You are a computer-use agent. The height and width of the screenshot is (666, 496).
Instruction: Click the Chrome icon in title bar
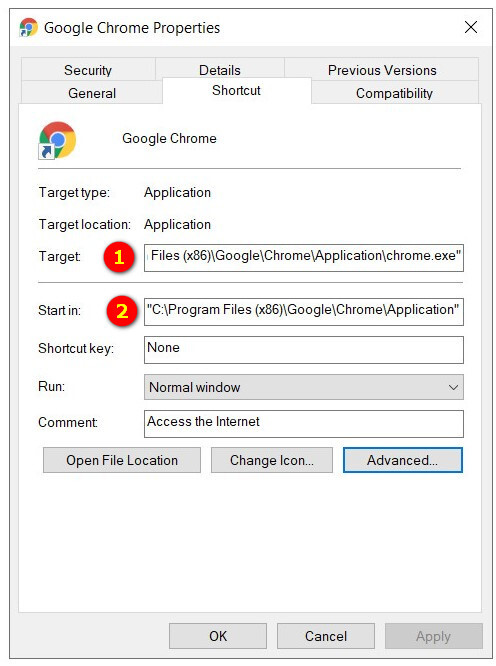(28, 28)
